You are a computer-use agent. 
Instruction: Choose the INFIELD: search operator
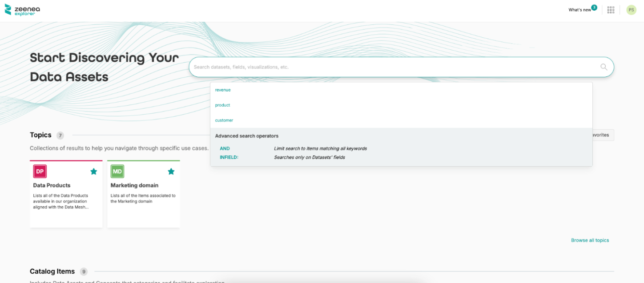[229, 157]
